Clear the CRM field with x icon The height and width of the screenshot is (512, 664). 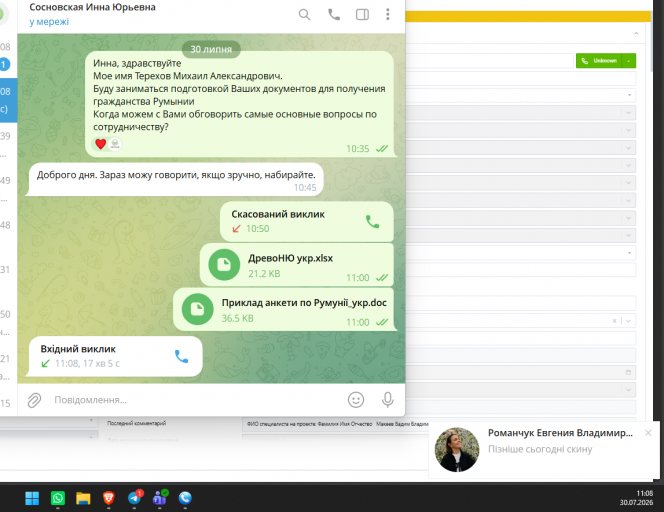[x=614, y=321]
